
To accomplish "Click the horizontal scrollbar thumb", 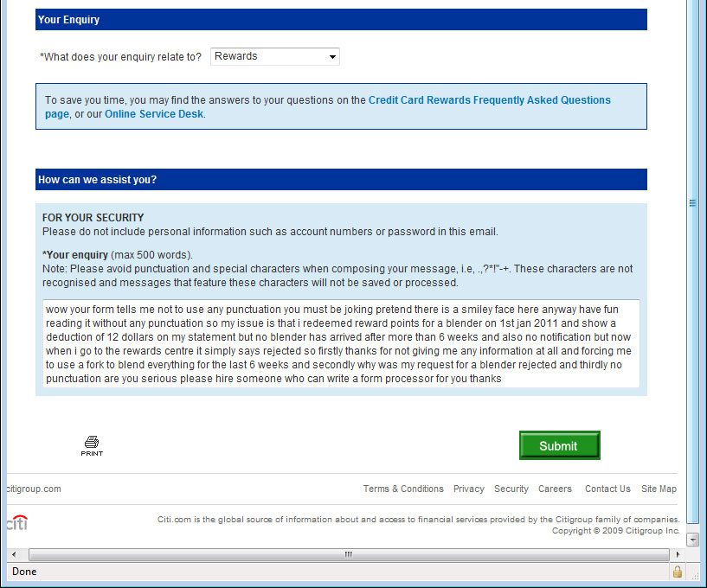I will pos(349,554).
